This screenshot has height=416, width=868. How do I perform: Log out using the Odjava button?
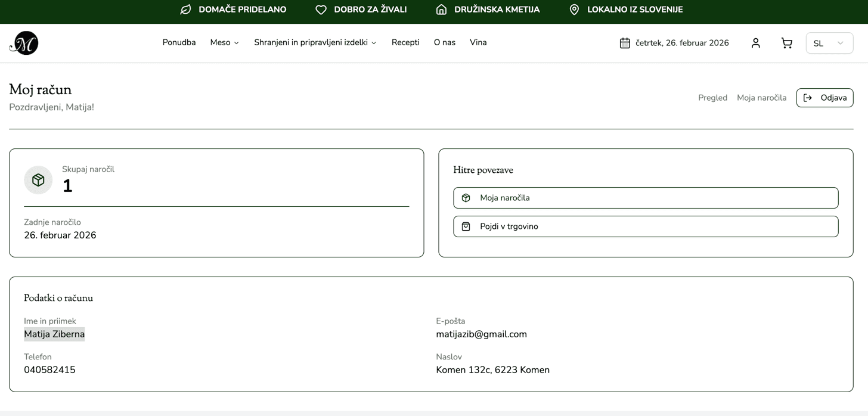click(824, 98)
